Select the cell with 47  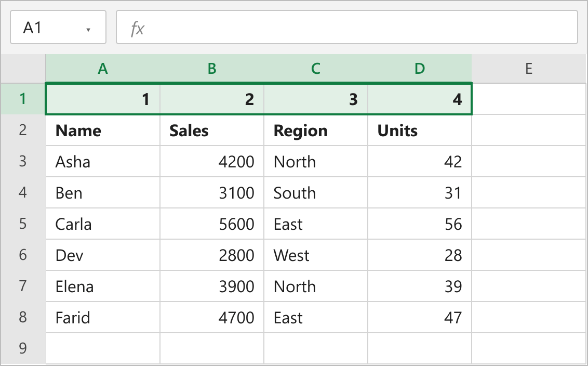pos(420,317)
